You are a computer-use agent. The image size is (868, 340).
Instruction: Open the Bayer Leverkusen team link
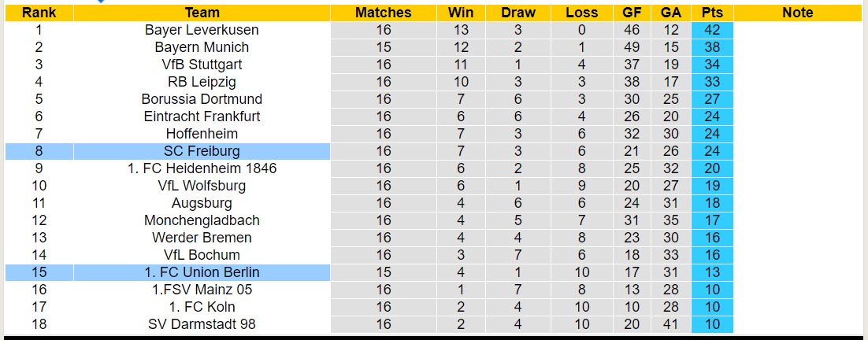point(202,30)
